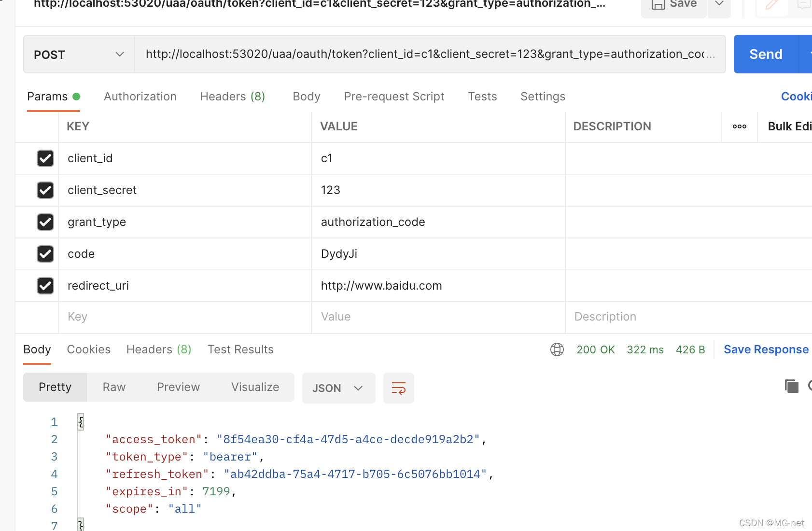Click the http://www.baidu.com value cell
Screen dimensions: 812x531
pos(438,286)
